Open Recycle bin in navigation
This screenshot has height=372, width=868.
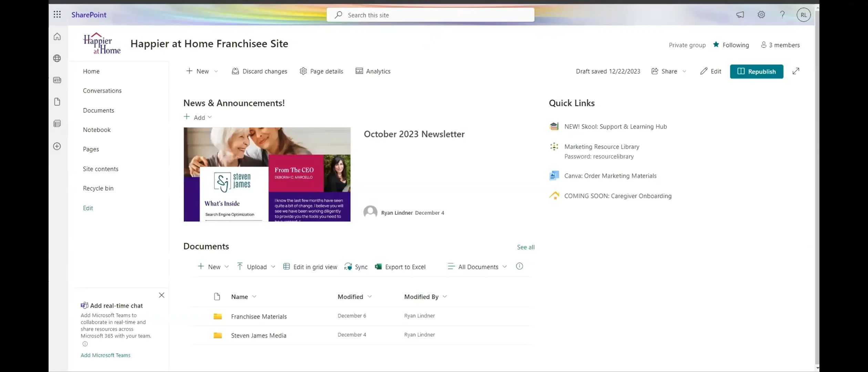[98, 188]
